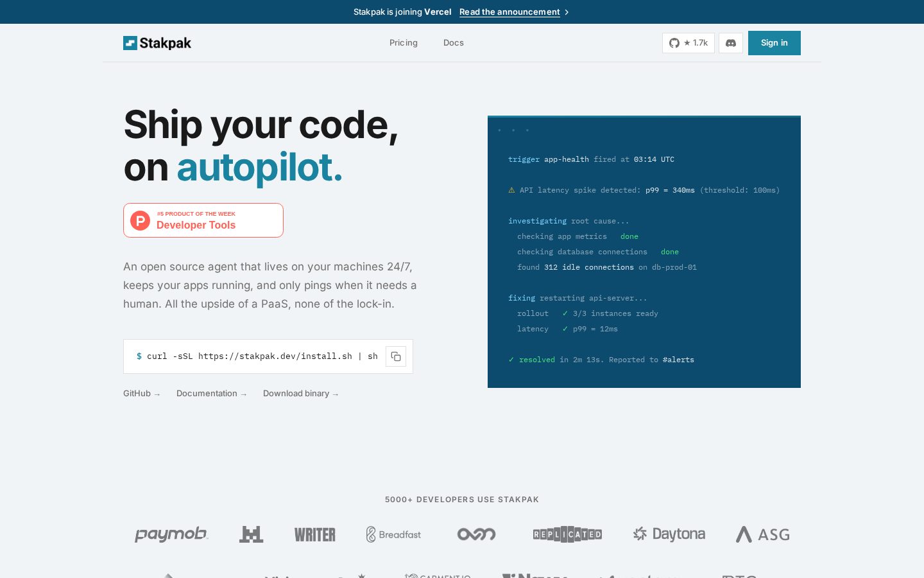Screen dimensions: 924x578
Task: Click 'investigating root cause...' terminal line
Action: pos(569,221)
